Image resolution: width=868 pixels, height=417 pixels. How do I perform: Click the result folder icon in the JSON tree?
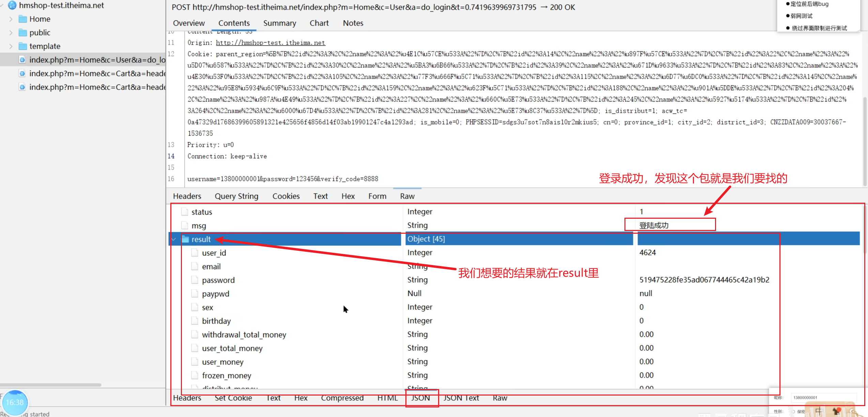point(185,239)
